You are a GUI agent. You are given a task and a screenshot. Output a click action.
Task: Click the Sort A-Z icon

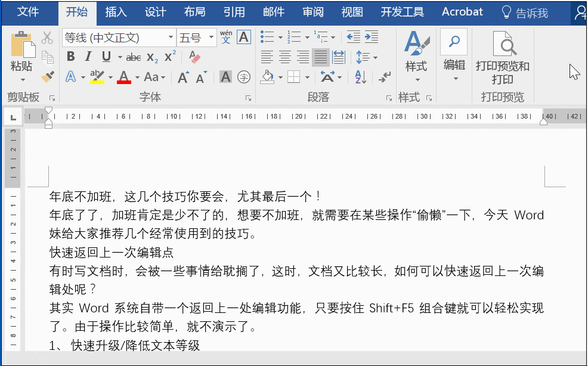[x=360, y=77]
